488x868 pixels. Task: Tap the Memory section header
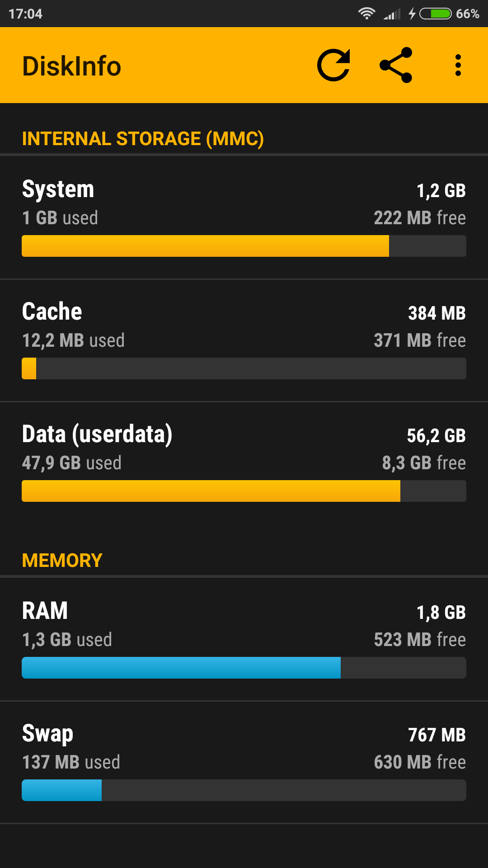(x=62, y=561)
